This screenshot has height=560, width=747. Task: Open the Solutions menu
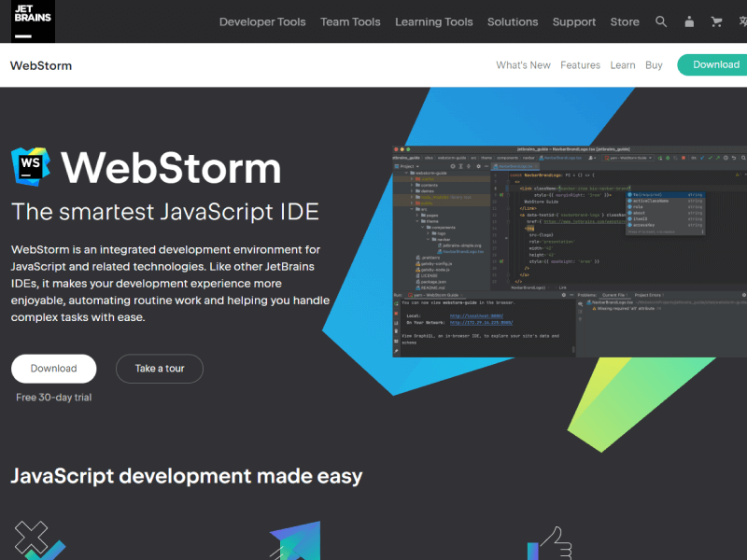click(513, 21)
